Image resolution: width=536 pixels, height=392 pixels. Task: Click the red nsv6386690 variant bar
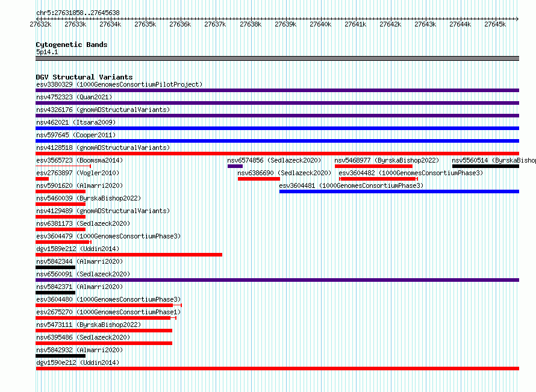(259, 179)
